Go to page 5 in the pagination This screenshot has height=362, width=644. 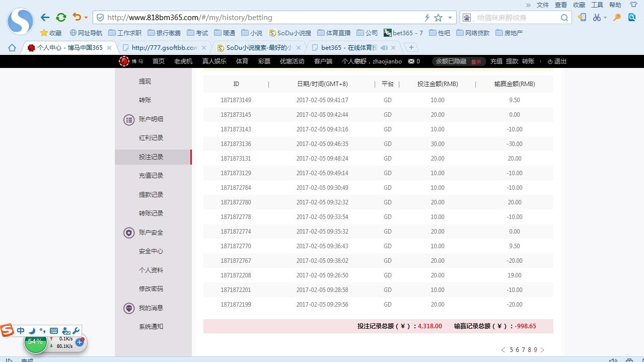(511, 350)
